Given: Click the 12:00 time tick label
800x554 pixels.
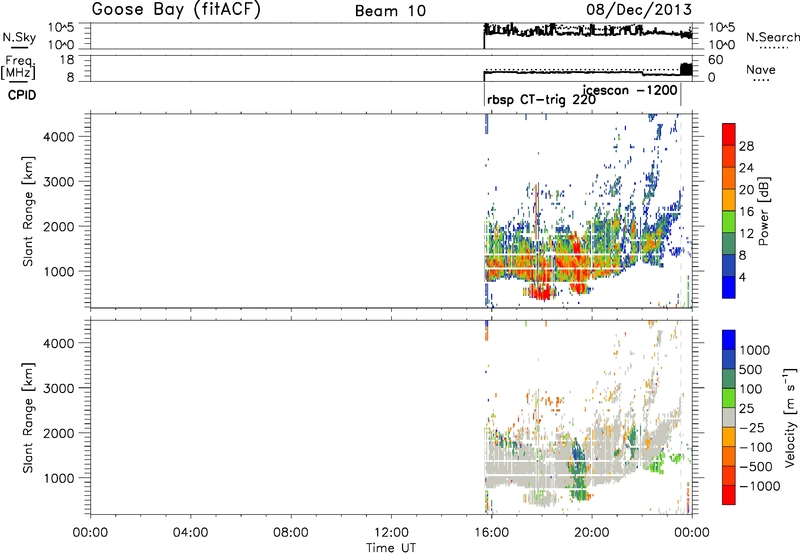Looking at the screenshot, I should 391,533.
